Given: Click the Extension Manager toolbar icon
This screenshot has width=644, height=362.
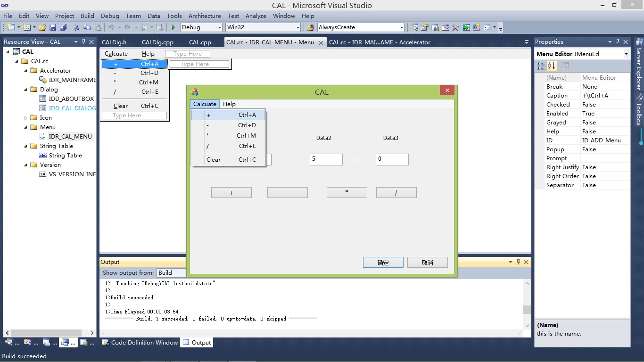Looking at the screenshot, I should pyautogui.click(x=477, y=27).
